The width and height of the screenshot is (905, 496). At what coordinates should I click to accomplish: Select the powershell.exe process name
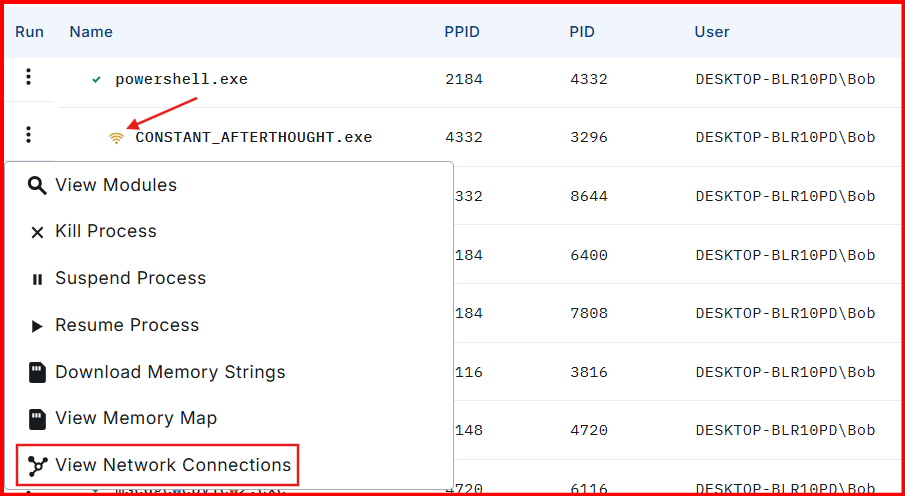coord(181,79)
